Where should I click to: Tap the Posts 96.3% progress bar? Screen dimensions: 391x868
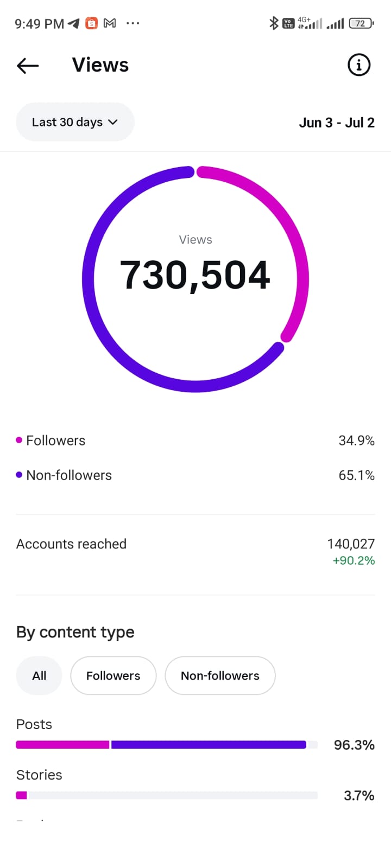[167, 745]
